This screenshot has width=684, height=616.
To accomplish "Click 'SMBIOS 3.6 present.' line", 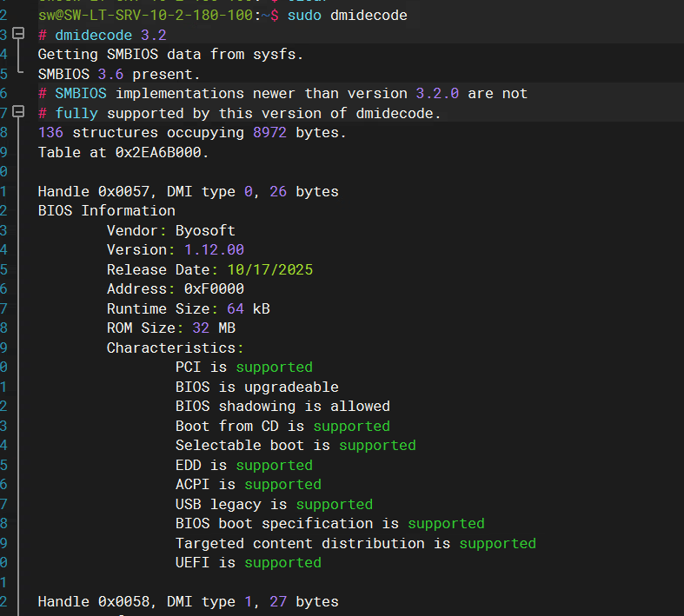I will pos(119,74).
